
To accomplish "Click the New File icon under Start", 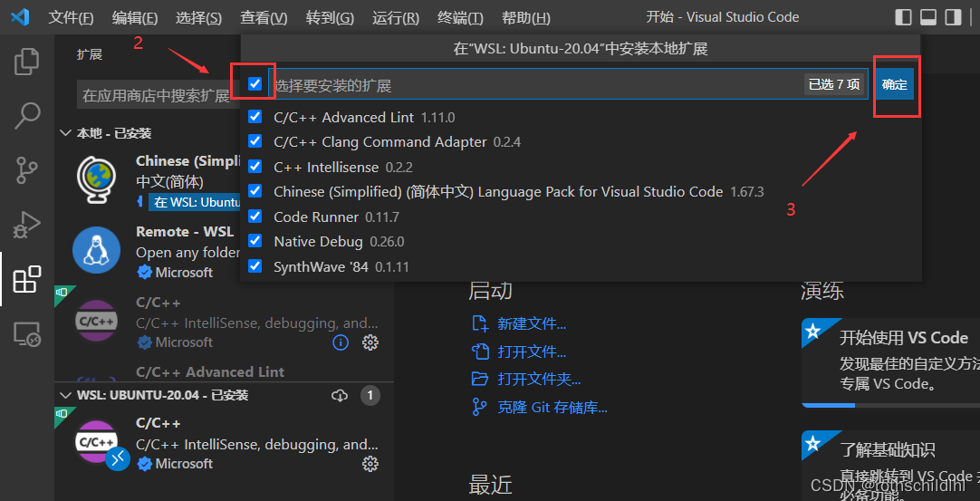I will (x=479, y=323).
